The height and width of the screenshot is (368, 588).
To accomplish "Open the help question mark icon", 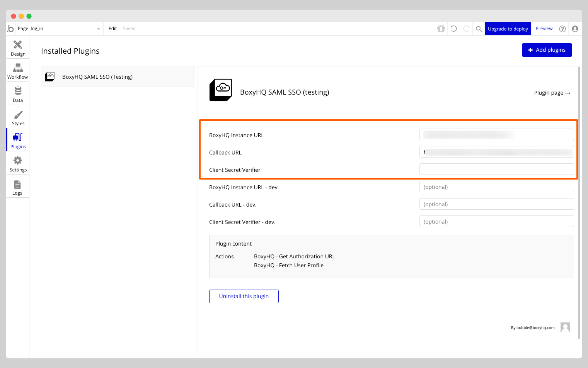I will [x=562, y=28].
